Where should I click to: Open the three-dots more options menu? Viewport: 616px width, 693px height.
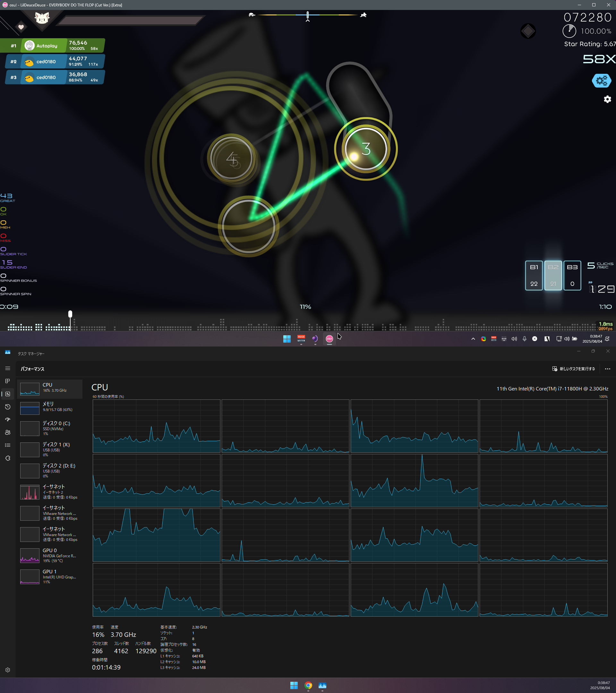[608, 369]
